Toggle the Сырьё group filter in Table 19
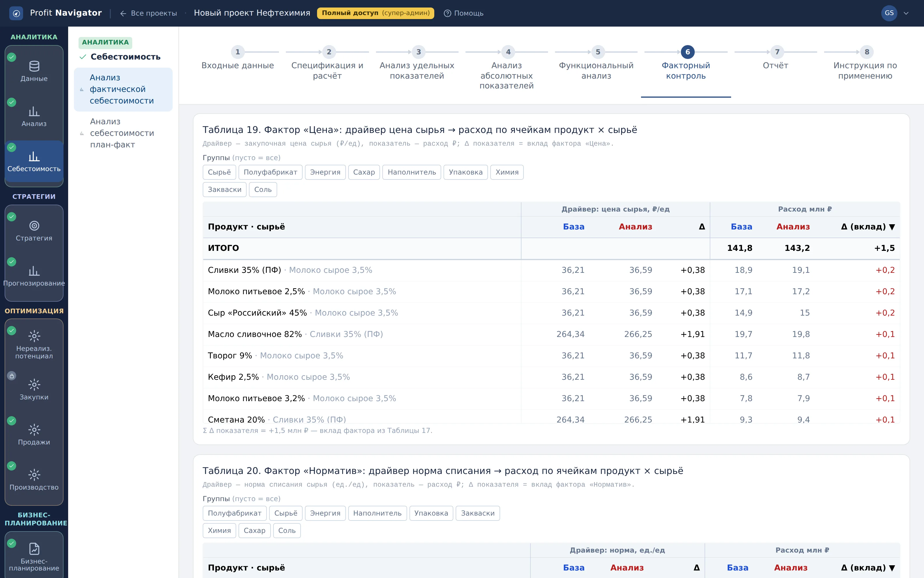924x578 pixels. pyautogui.click(x=219, y=173)
